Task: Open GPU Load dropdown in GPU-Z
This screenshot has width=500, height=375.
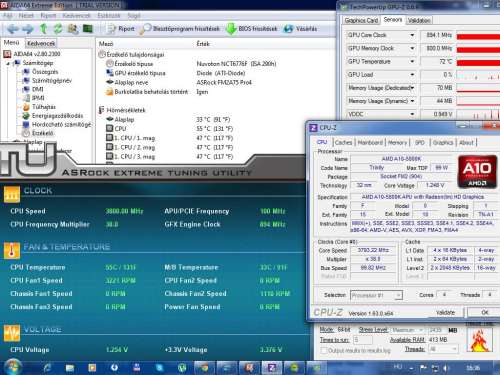Action: pyautogui.click(x=412, y=75)
